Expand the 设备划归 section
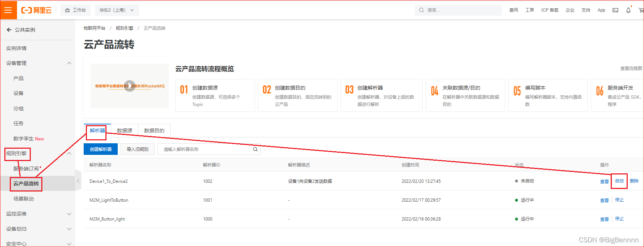 pyautogui.click(x=69, y=229)
